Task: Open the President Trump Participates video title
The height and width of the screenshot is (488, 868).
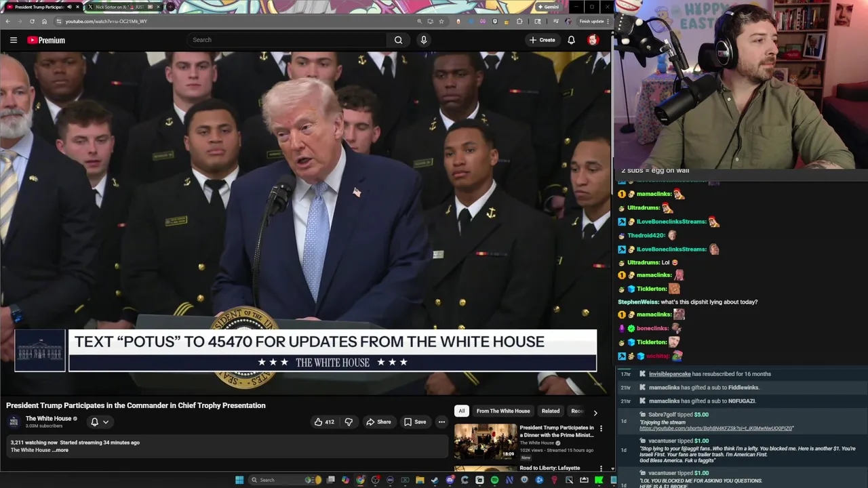Action: [x=136, y=405]
